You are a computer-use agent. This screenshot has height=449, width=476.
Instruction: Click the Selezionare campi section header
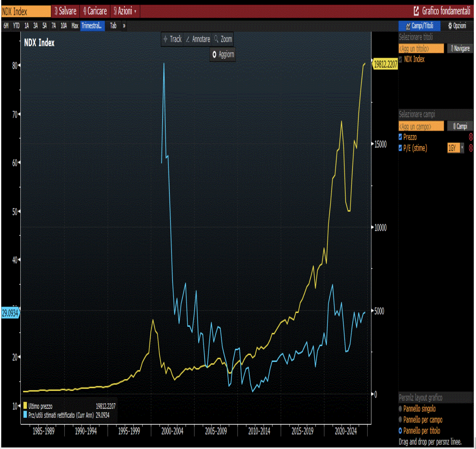point(417,114)
